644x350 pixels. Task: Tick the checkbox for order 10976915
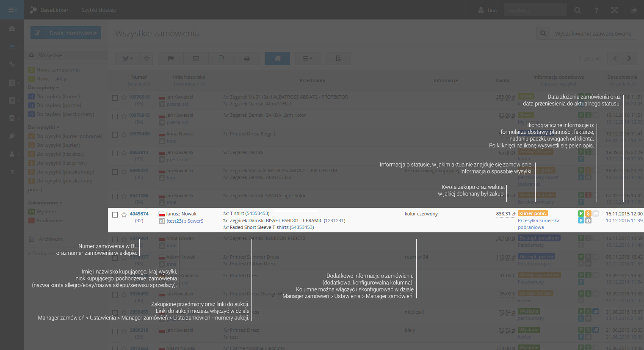115,116
